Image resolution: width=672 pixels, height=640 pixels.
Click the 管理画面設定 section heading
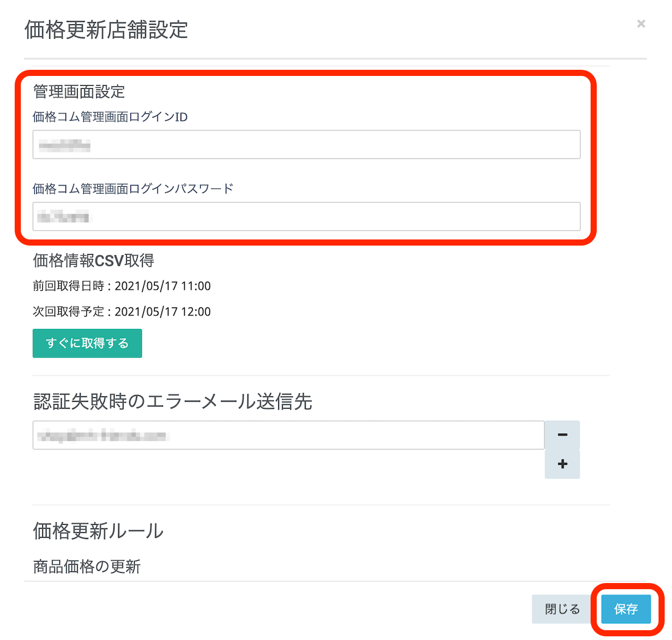pos(79,92)
